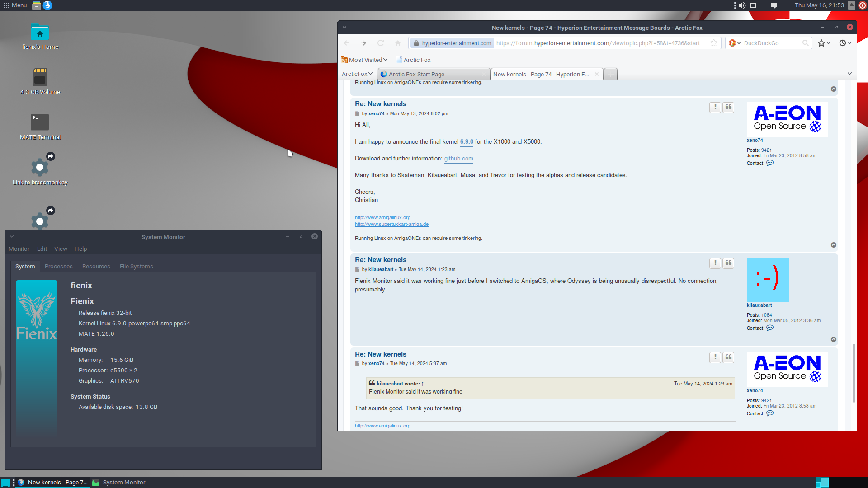Image resolution: width=868 pixels, height=488 pixels.
Task: Click the contact bubble for xeno74 in the May 13 post
Action: [x=770, y=163]
